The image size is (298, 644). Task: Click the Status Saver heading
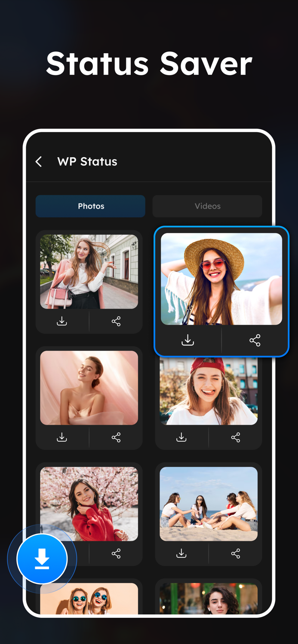pos(149,64)
